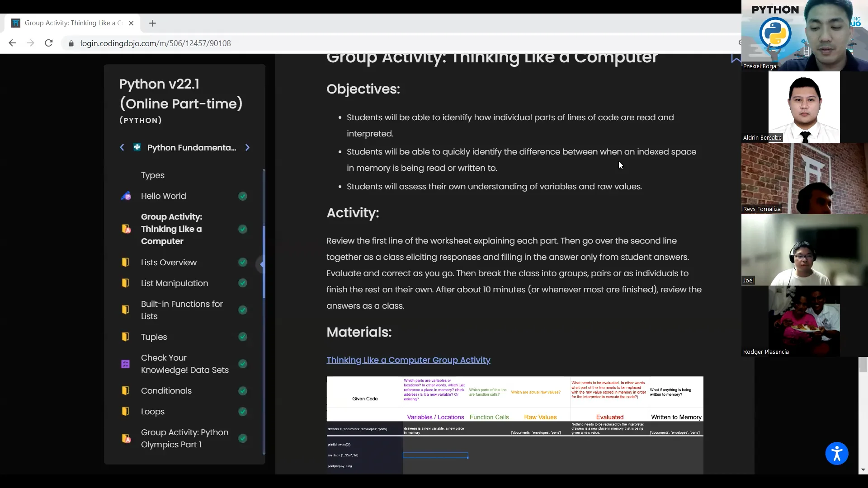Screen dimensions: 868x488
Task: Go to the next chapter with the right chevron
Action: tap(247, 147)
